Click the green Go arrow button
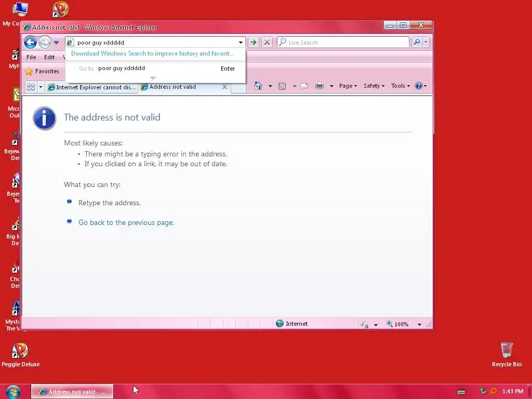Screen dimensions: 532x399 point(254,43)
